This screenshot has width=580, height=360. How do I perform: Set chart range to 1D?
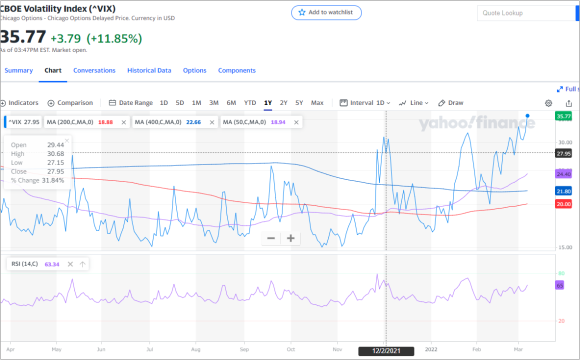(164, 103)
